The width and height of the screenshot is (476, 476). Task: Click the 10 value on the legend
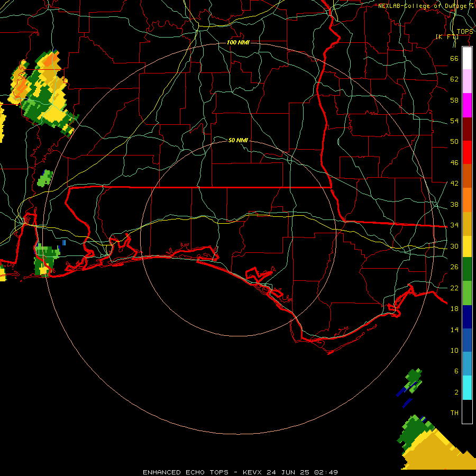[x=454, y=350]
